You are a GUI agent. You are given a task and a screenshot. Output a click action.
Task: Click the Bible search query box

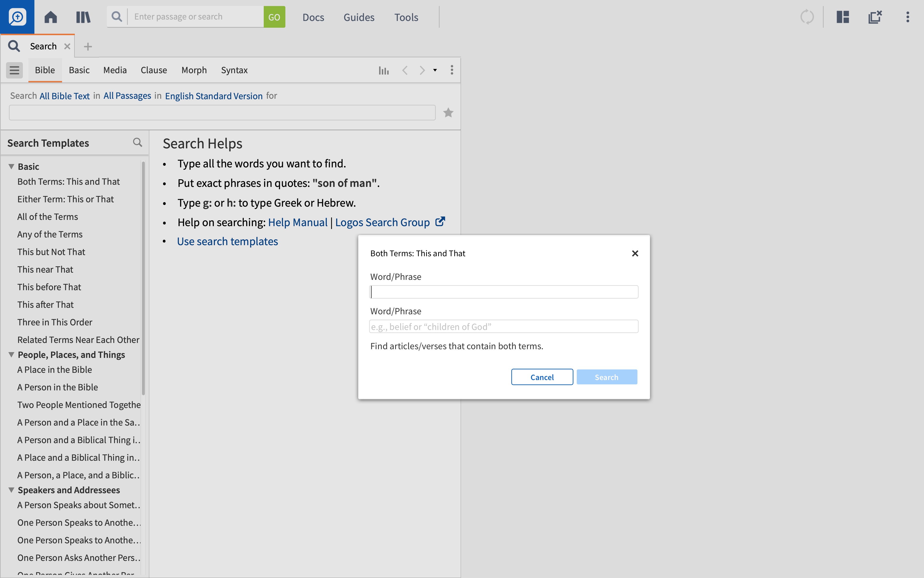click(222, 113)
